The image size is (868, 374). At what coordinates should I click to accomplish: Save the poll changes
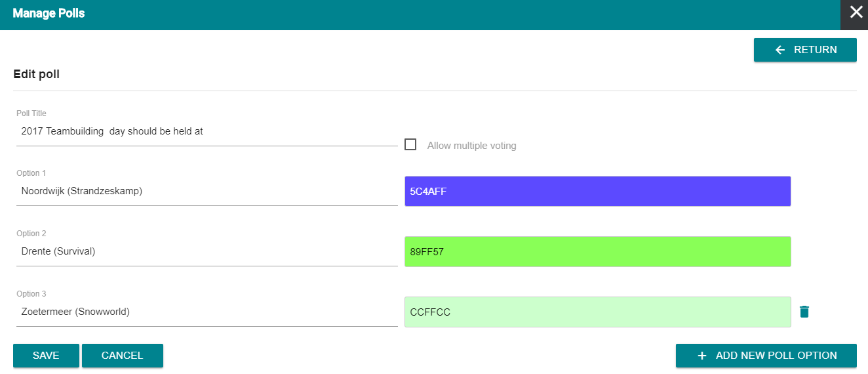pos(46,356)
